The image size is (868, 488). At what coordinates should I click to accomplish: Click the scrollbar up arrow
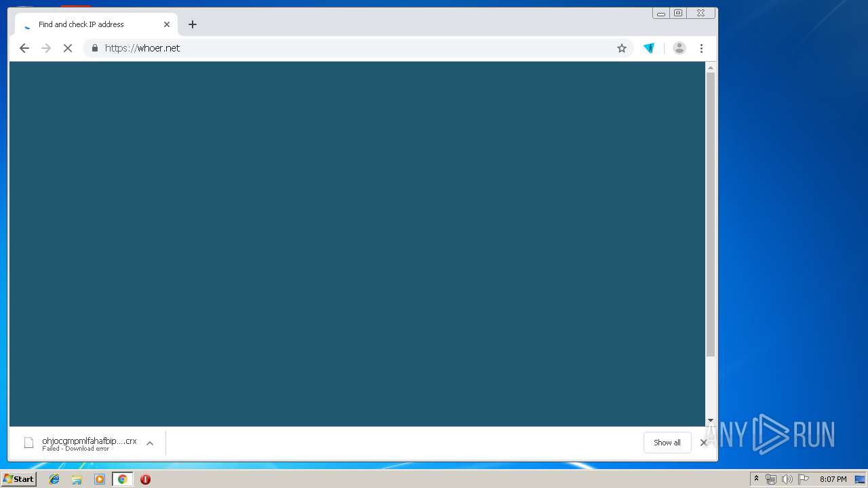(x=711, y=67)
